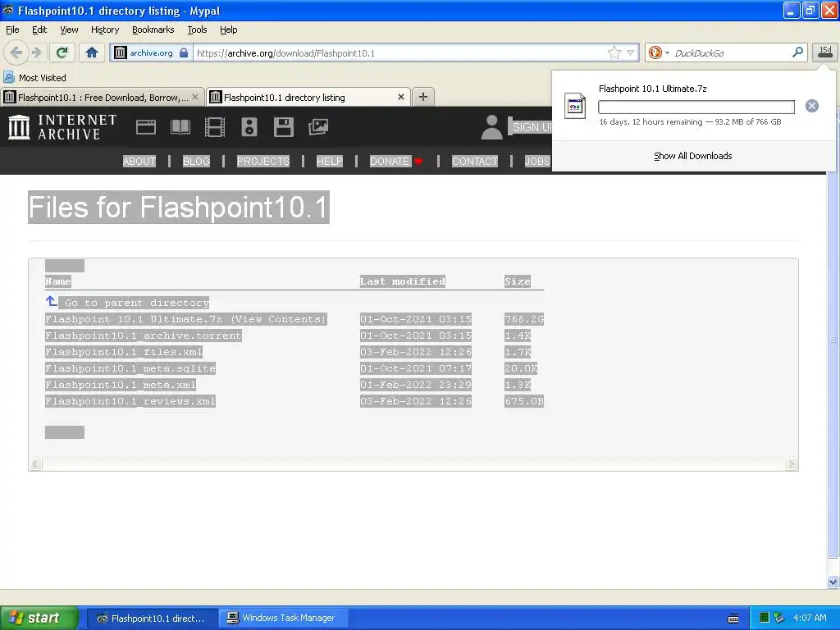Open Show All Downloads
Image resolution: width=840 pixels, height=630 pixels.
tap(692, 156)
